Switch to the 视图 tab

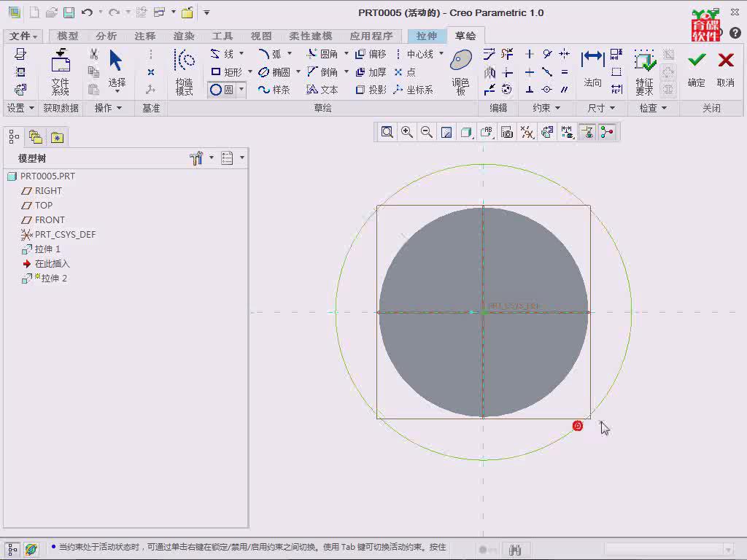point(261,36)
